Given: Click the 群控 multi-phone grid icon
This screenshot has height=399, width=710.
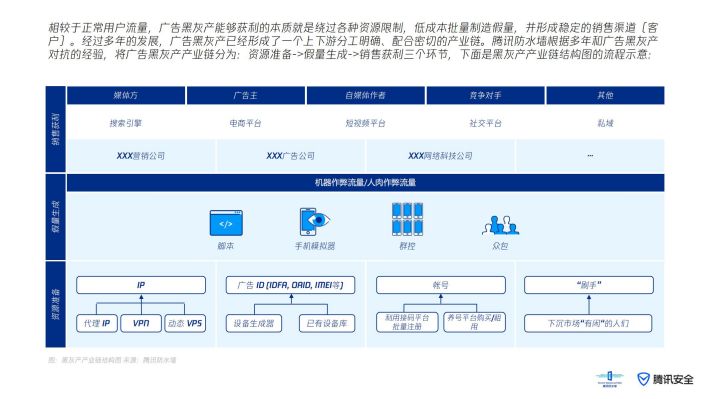Looking at the screenshot, I should coord(407,219).
